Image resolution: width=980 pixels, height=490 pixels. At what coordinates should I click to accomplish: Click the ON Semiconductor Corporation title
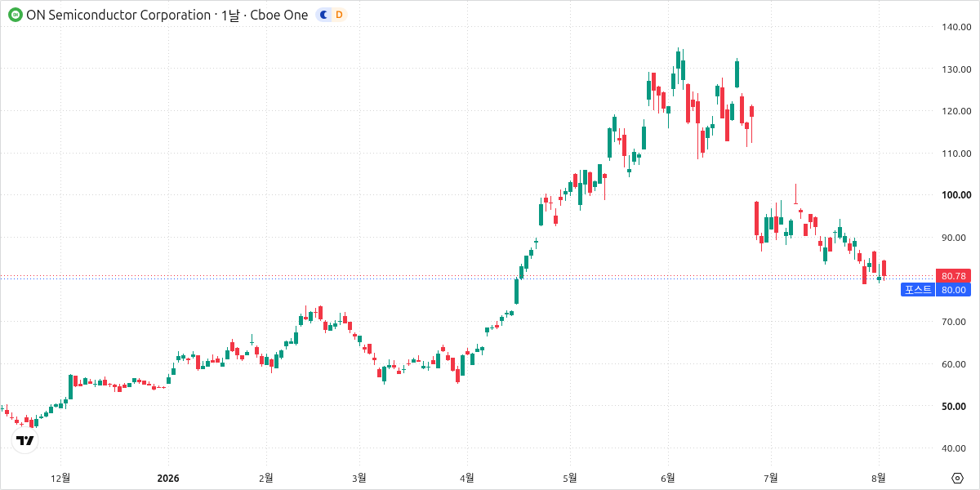(x=118, y=15)
